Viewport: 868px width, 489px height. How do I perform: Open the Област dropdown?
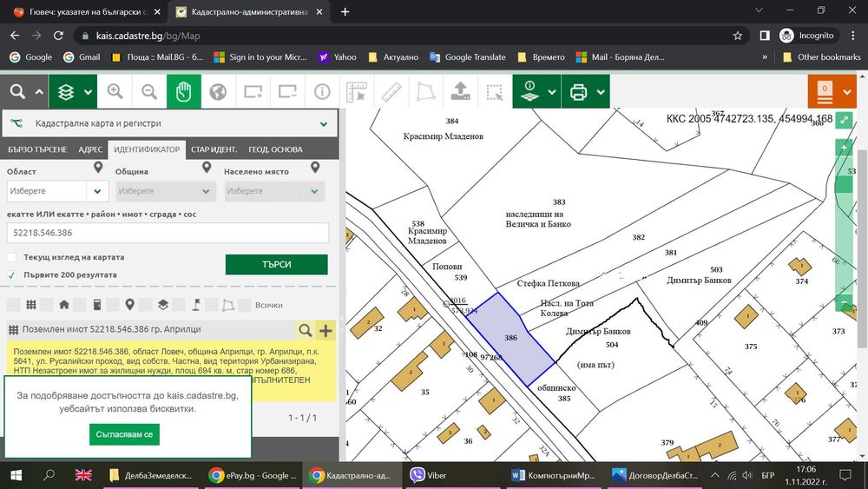click(x=57, y=191)
